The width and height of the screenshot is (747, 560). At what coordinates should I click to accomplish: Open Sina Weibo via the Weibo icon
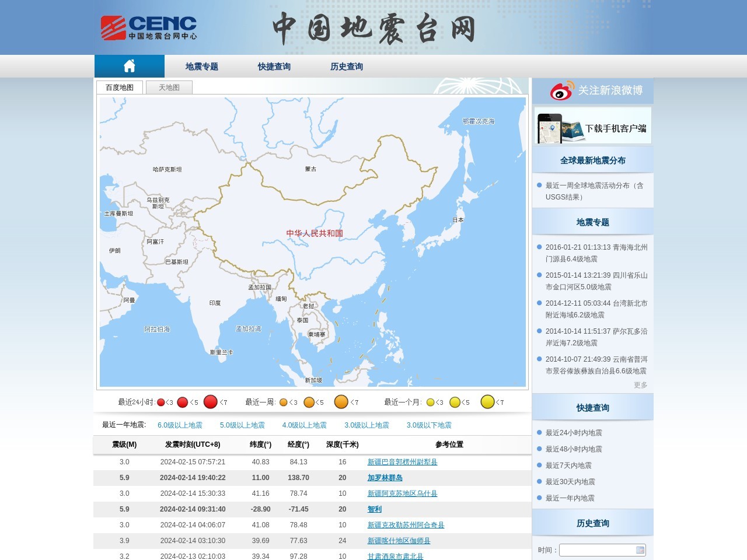(561, 91)
